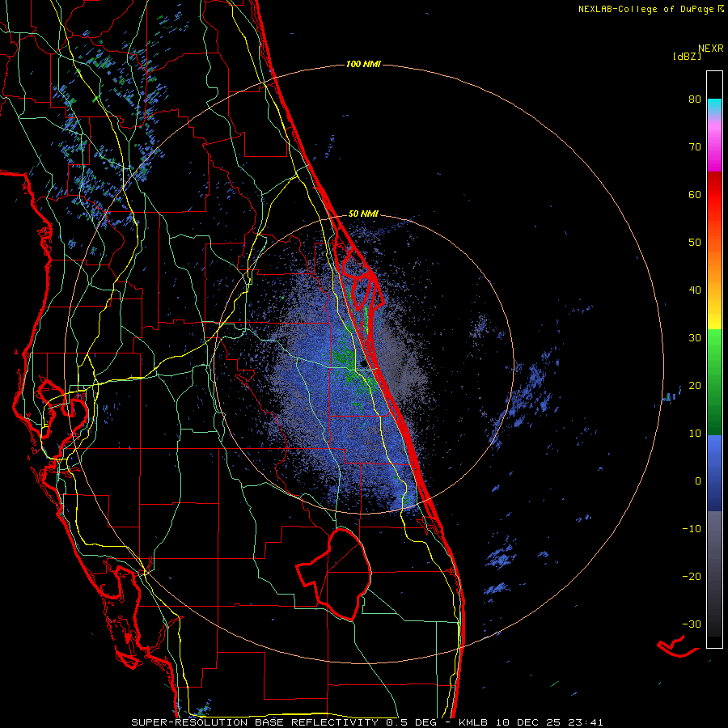Screen dimensions: 728x728
Task: Click the 20 dBZ scale value
Action: pyautogui.click(x=695, y=385)
